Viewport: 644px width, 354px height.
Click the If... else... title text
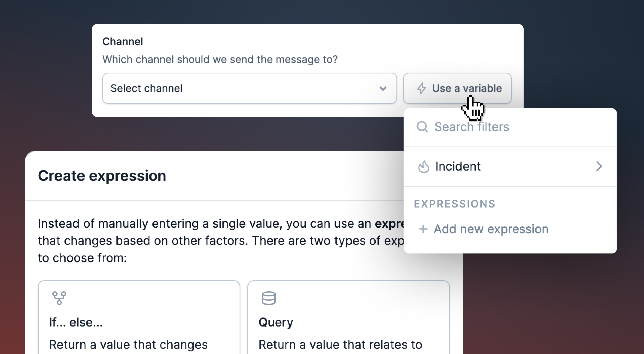pyautogui.click(x=76, y=322)
